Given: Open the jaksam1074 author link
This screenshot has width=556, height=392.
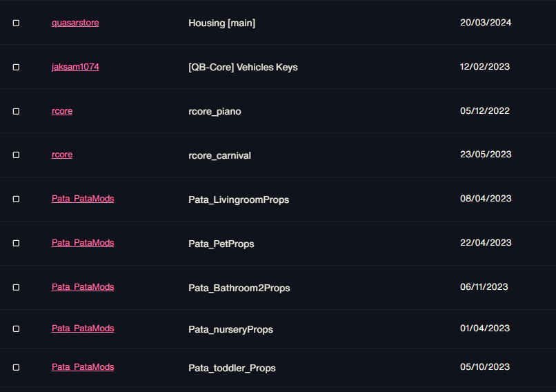Looking at the screenshot, I should click(x=75, y=67).
